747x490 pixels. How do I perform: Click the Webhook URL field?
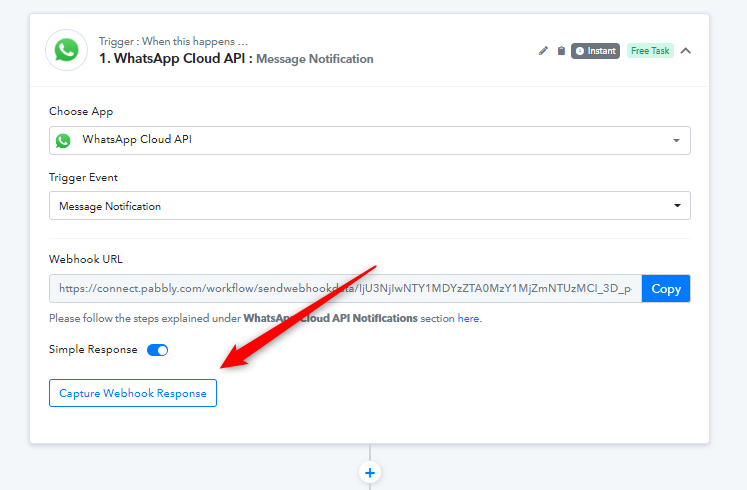tap(345, 289)
